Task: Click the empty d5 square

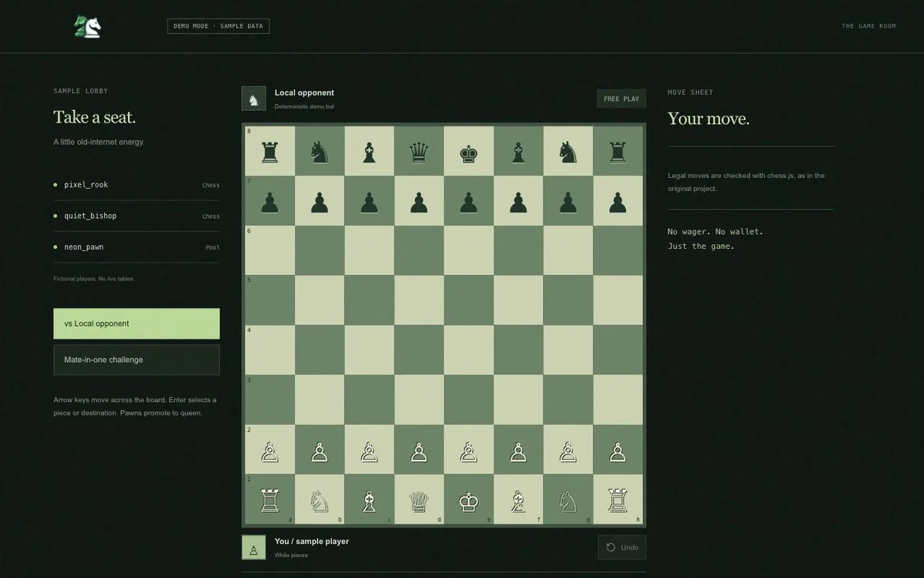Action: click(x=419, y=301)
